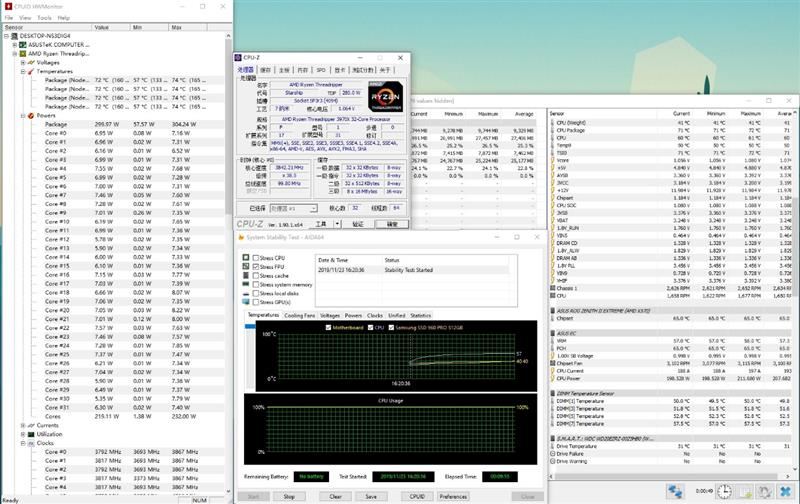Image resolution: width=800 pixels, height=504 pixels.
Task: Open the File menu in HWMonitor
Action: (9, 17)
